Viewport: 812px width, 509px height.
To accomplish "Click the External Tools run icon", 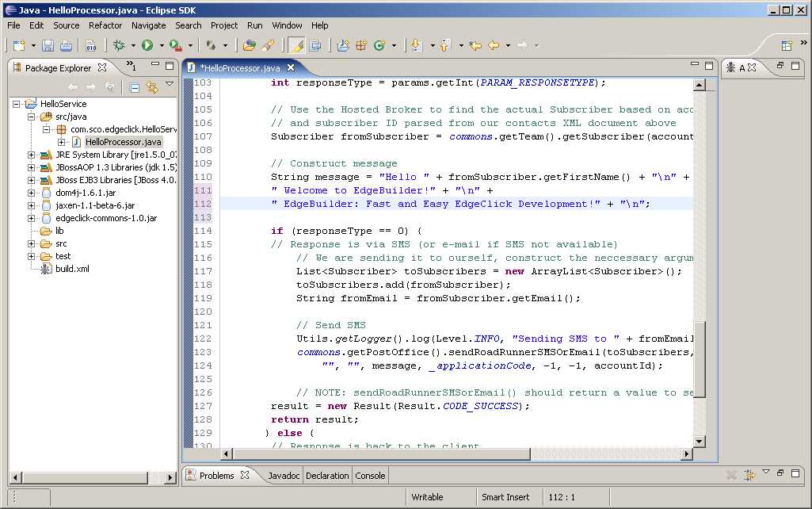I will pos(176,46).
